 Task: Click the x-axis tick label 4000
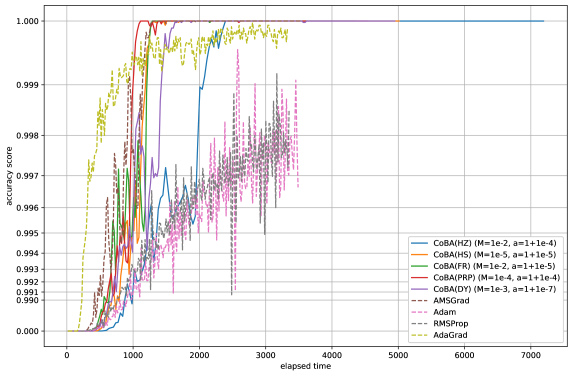(332, 355)
